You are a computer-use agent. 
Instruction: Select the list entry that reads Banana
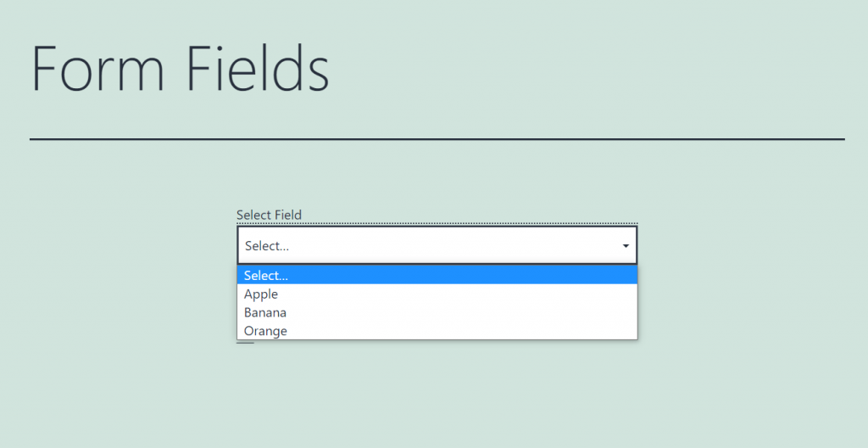tap(437, 312)
